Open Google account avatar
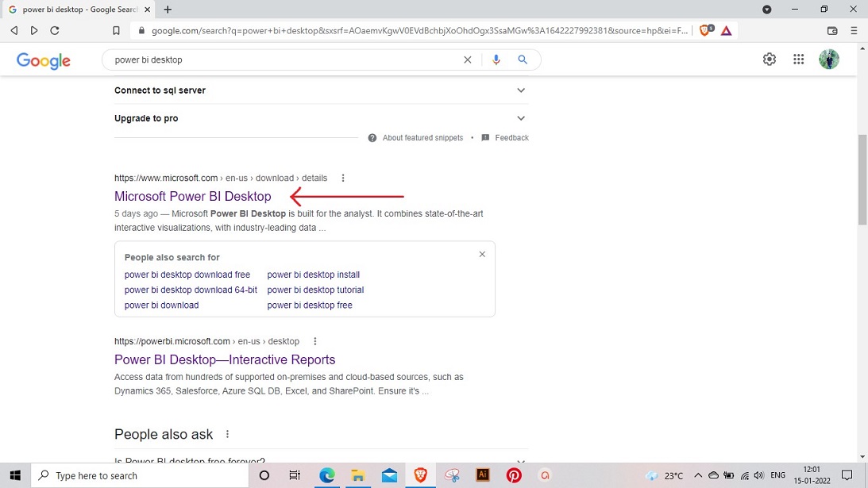868x488 pixels. (829, 60)
